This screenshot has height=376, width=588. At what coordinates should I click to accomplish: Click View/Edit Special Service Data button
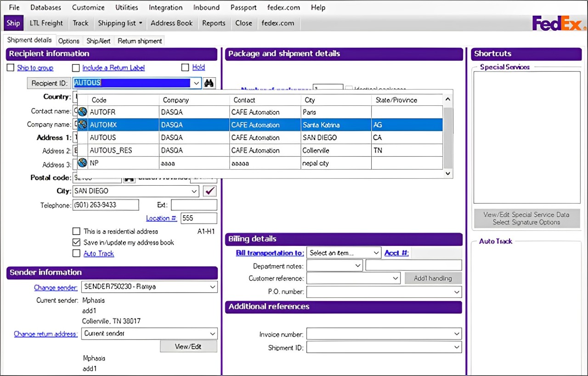tap(526, 218)
